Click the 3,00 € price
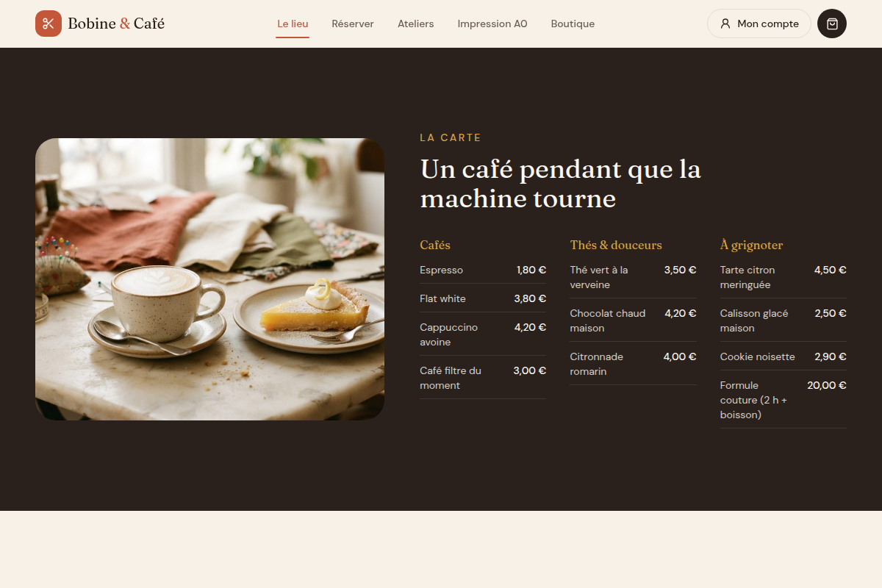This screenshot has width=882, height=588. pos(530,370)
